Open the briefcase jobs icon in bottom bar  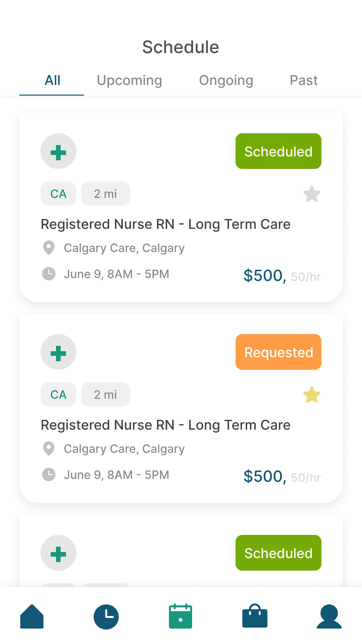255,616
